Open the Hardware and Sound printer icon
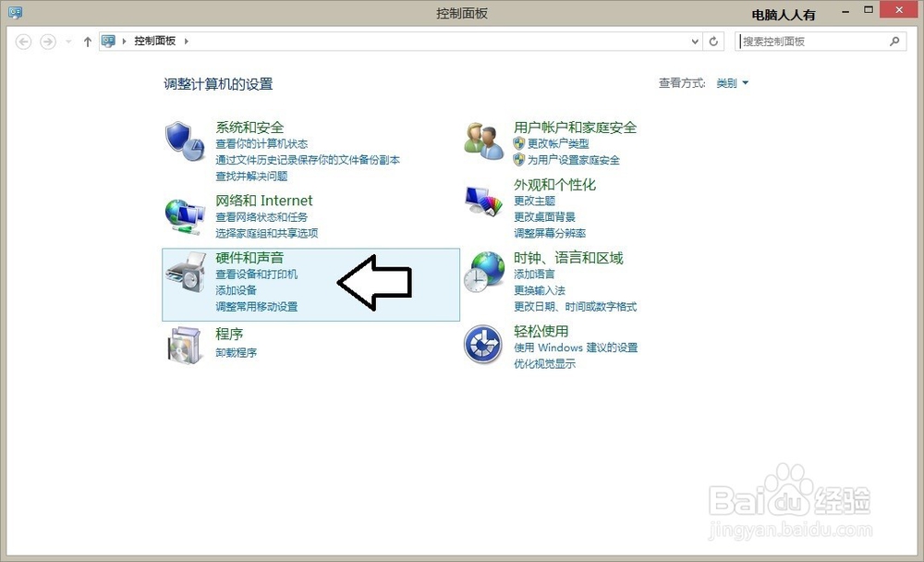 point(186,272)
